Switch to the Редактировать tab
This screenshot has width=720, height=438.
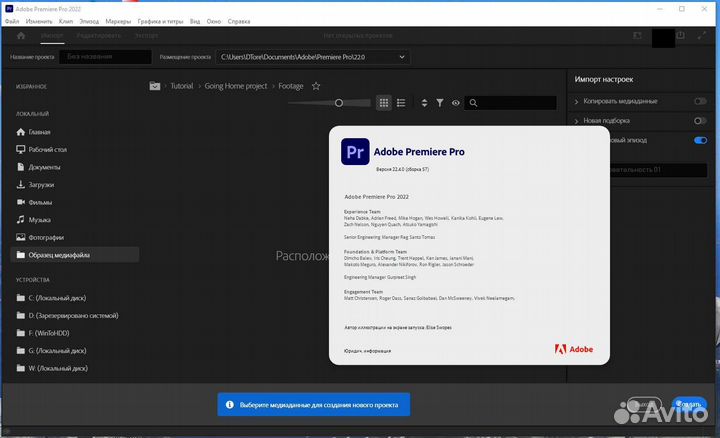(x=99, y=36)
